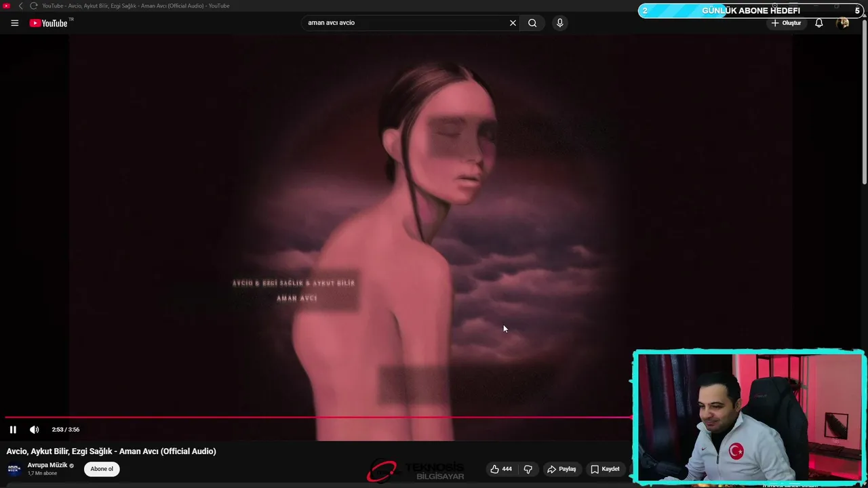Pause the video playback
Screen dimensions: 868x488
tap(13, 430)
